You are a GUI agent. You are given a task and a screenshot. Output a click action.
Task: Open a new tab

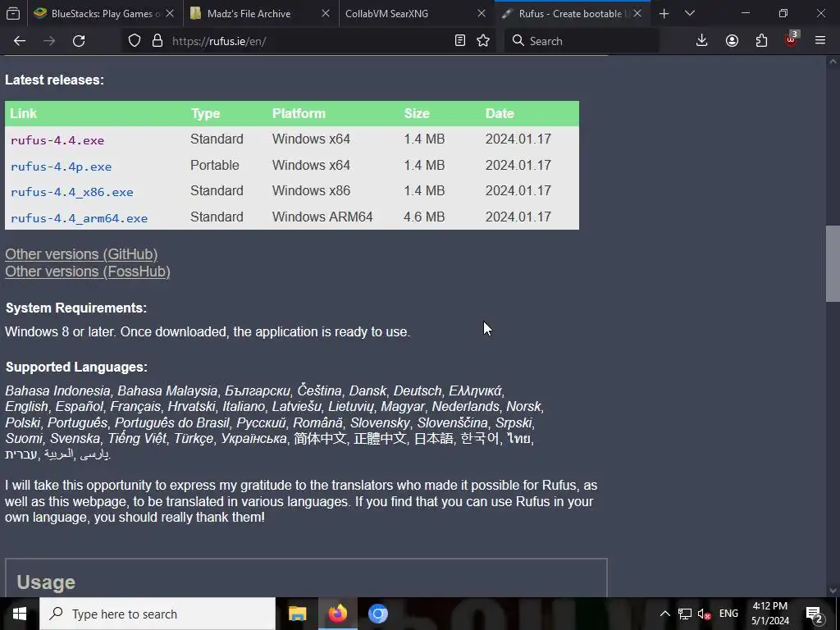(664, 13)
